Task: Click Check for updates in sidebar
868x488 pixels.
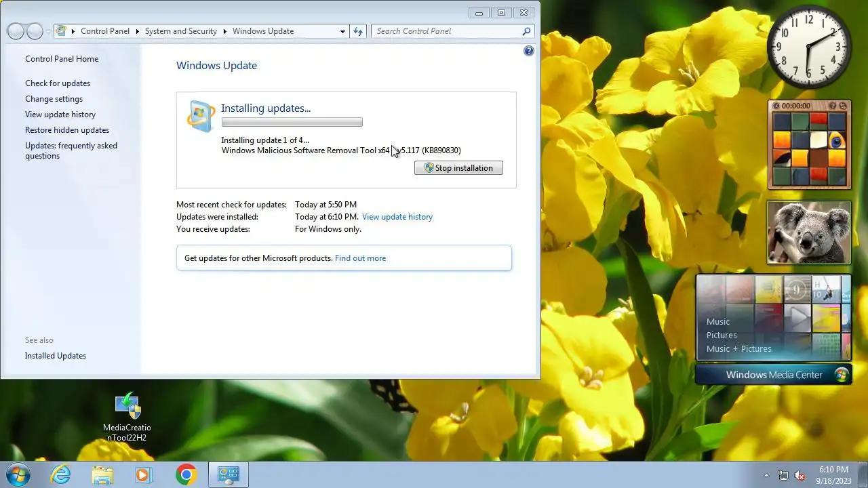Action: 58,83
